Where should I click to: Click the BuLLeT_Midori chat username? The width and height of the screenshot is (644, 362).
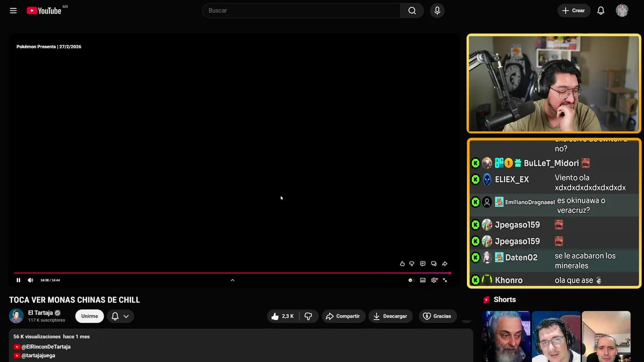tap(551, 163)
